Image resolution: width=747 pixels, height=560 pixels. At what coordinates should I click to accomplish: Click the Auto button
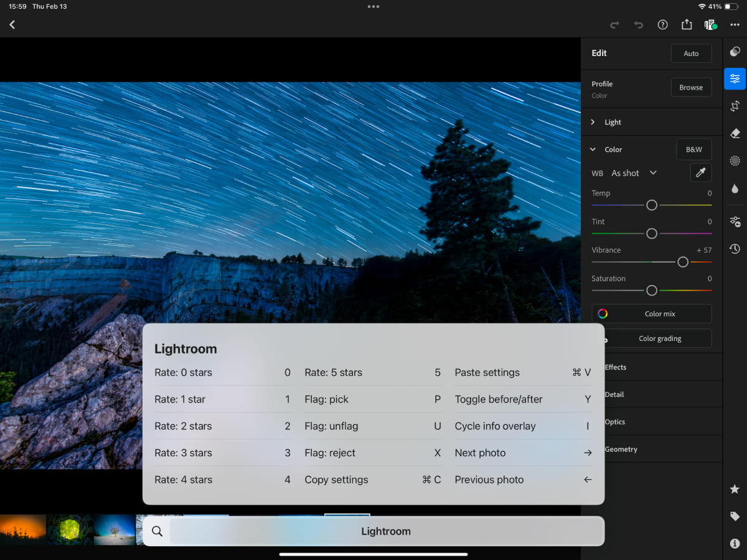click(x=691, y=54)
